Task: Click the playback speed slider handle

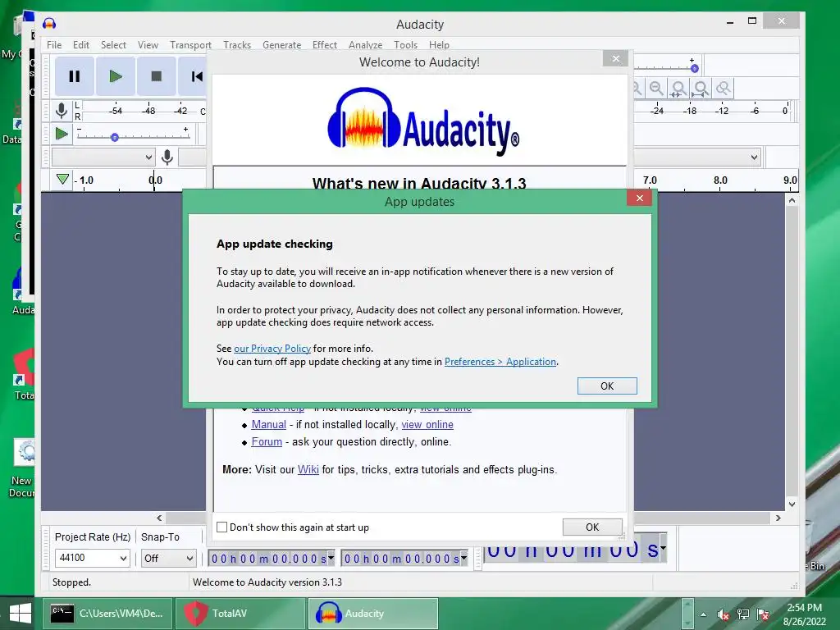Action: 115,138
